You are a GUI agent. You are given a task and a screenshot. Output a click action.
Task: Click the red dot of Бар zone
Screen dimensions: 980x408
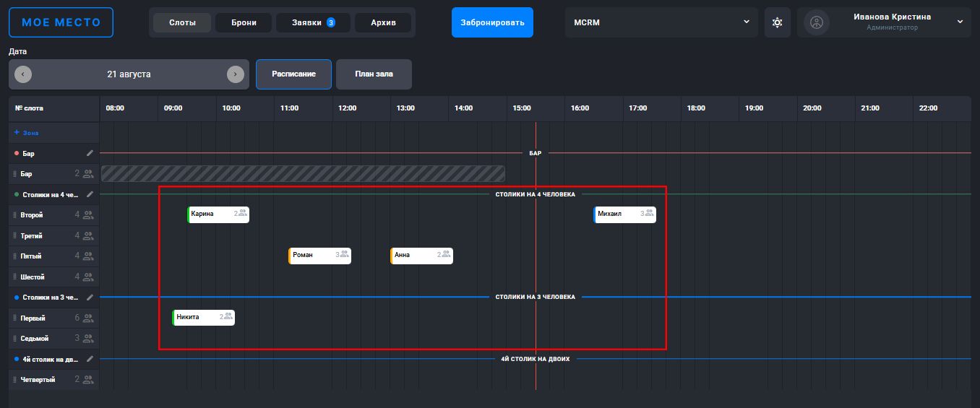(x=17, y=153)
